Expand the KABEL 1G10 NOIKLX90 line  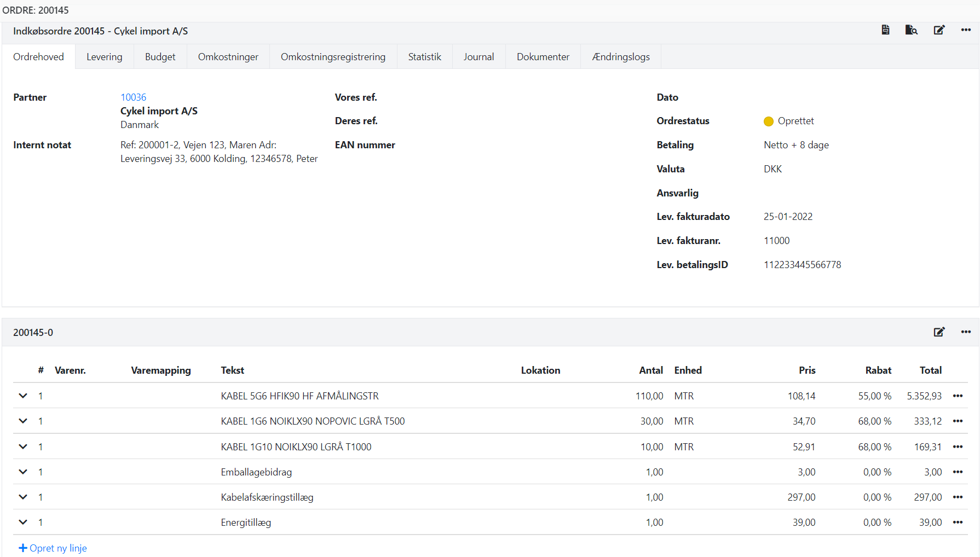(x=23, y=446)
